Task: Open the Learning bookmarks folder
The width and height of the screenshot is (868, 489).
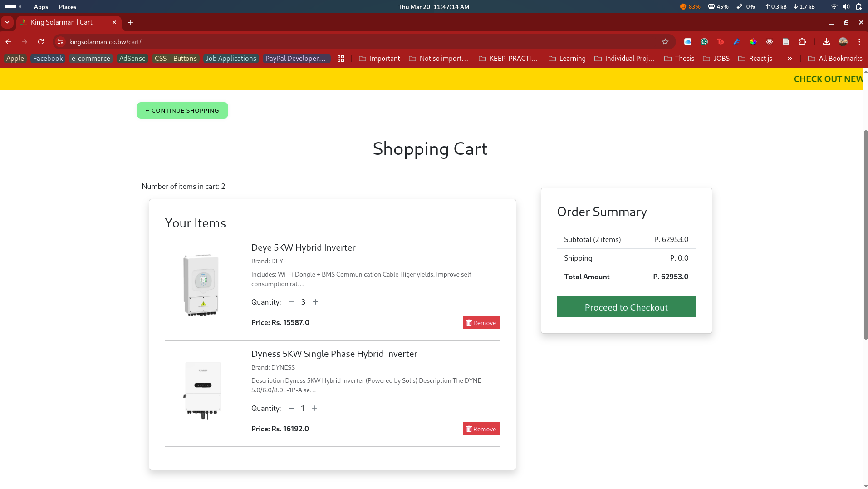Action: coord(567,59)
